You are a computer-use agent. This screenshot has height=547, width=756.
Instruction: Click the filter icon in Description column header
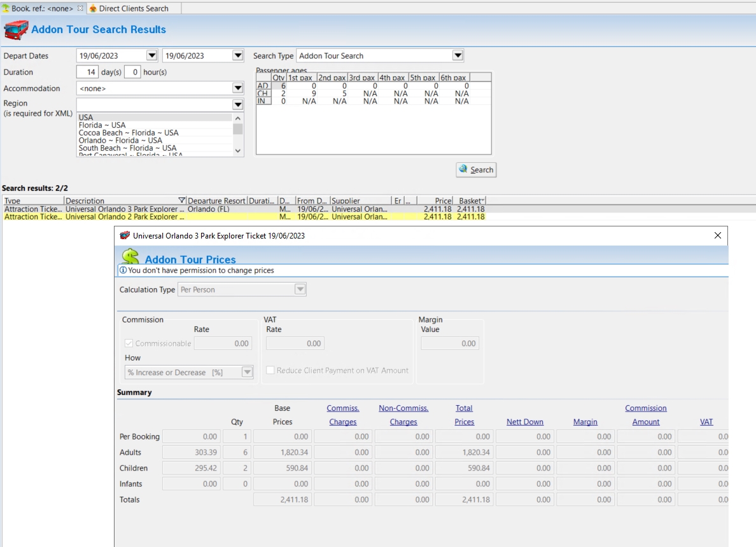click(x=182, y=200)
